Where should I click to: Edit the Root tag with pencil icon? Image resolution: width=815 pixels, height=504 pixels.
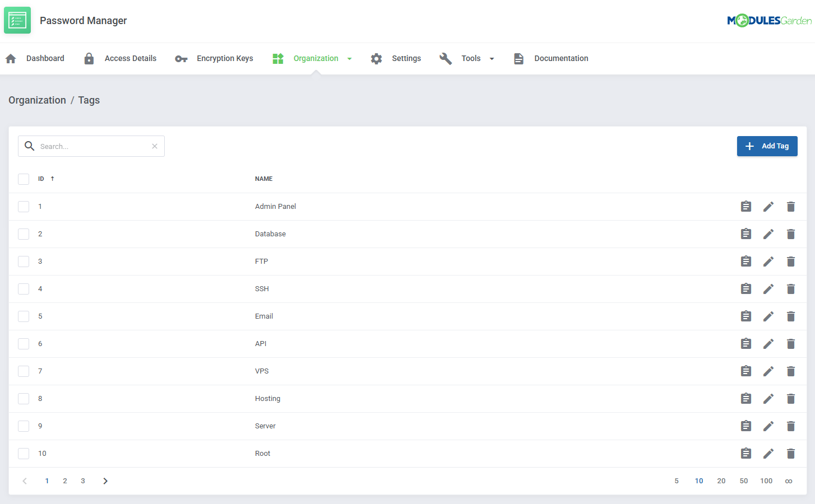pyautogui.click(x=768, y=454)
